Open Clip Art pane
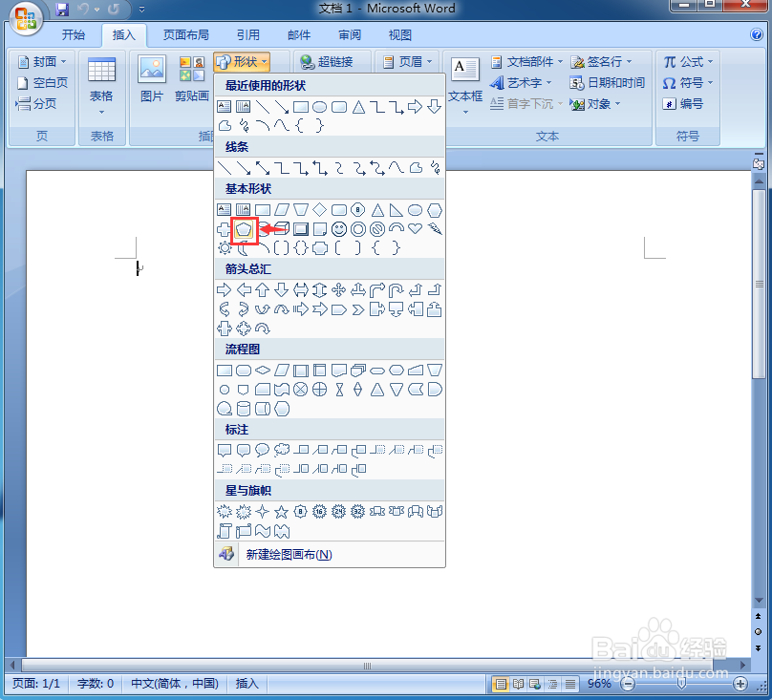The height and width of the screenshot is (700, 772). pyautogui.click(x=191, y=78)
